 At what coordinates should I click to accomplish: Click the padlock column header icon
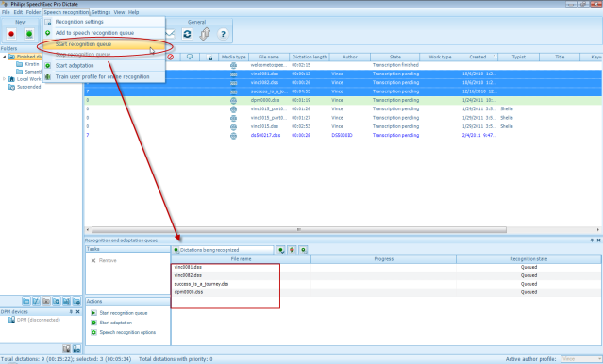pos(210,58)
